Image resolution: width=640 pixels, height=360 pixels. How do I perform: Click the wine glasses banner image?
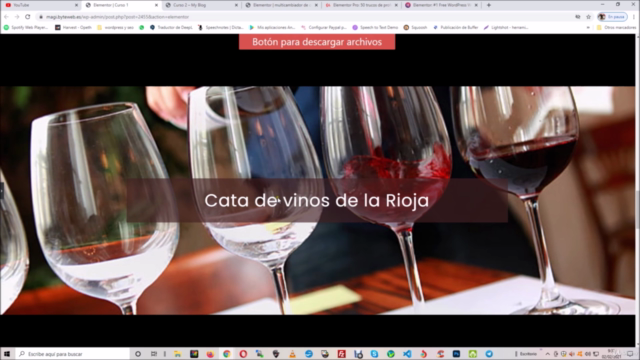click(x=318, y=200)
